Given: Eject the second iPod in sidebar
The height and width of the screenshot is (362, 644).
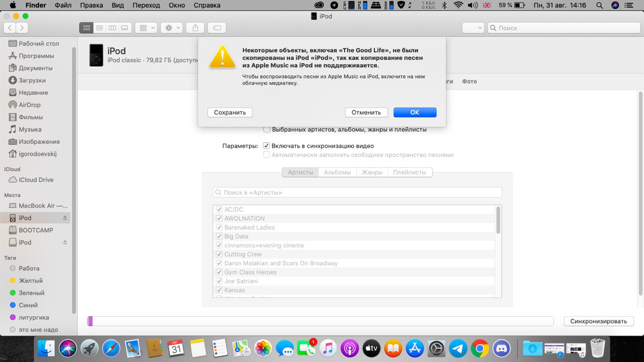Looking at the screenshot, I should [65, 242].
